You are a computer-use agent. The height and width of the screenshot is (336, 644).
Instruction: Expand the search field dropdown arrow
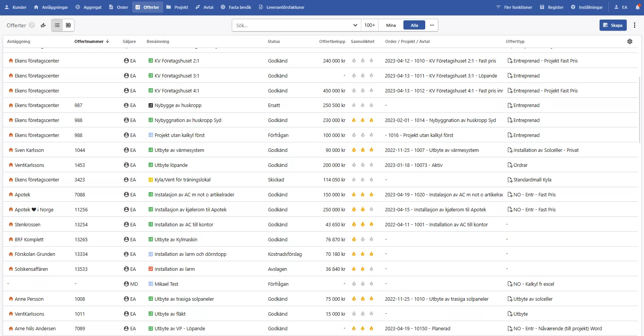coord(355,25)
